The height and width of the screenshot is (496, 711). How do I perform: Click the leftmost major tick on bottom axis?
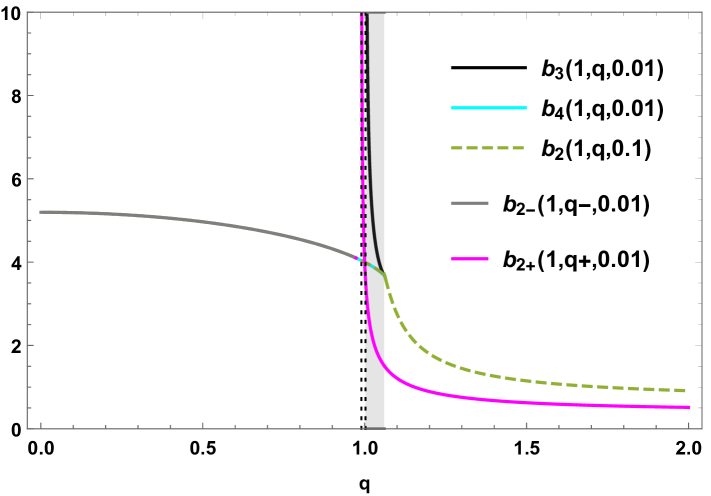coord(41,425)
